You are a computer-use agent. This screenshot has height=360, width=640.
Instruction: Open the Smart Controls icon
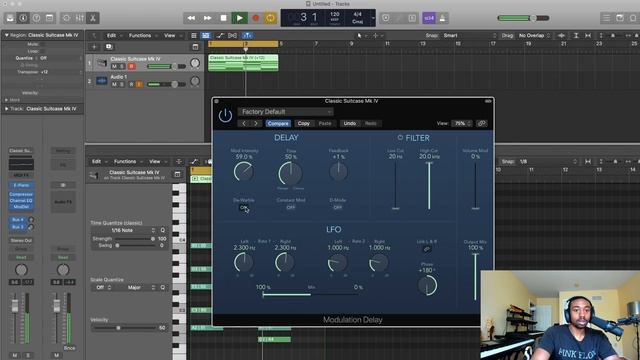point(66,18)
